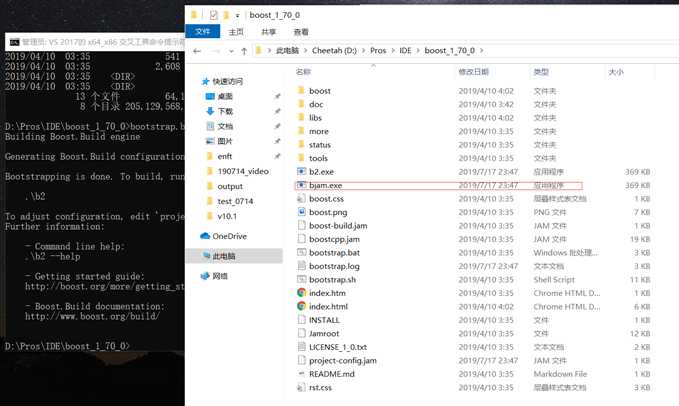679x406 pixels.
Task: Click the index.htm Chrome icon
Action: 301,293
